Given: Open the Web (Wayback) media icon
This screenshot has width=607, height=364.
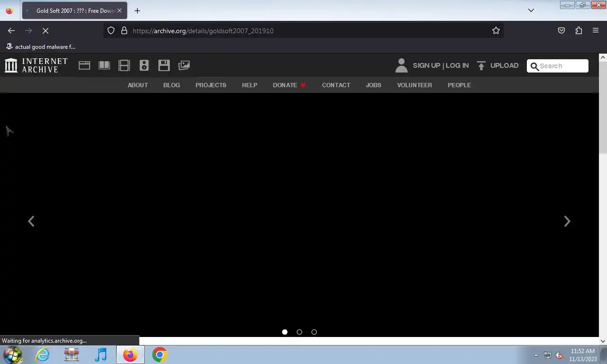Looking at the screenshot, I should click(84, 65).
